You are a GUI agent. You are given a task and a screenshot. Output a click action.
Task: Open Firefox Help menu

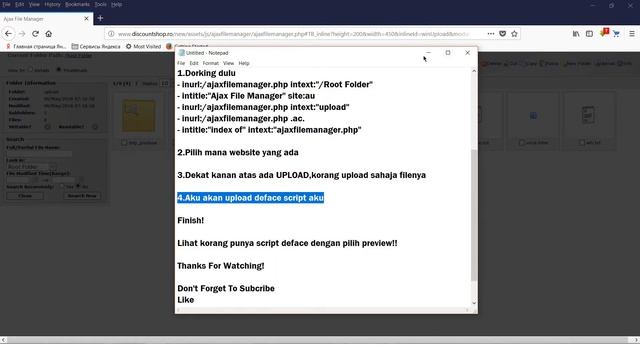coord(116,4)
